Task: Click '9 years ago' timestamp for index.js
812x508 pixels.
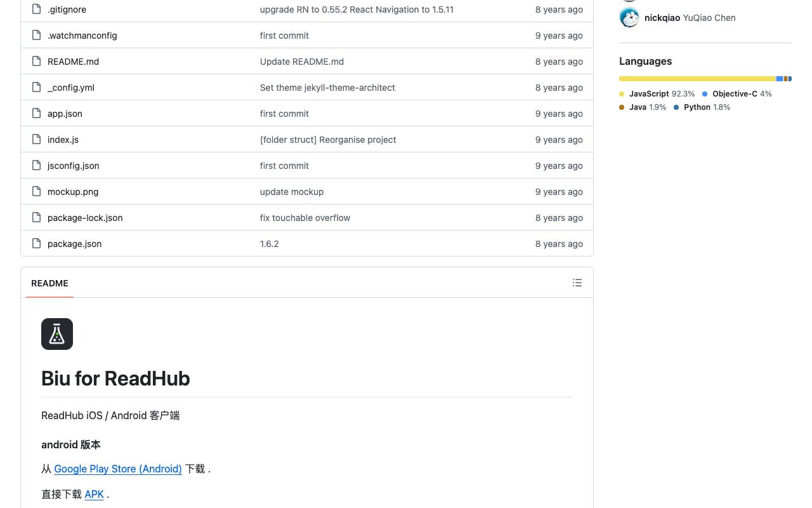Action: point(559,140)
